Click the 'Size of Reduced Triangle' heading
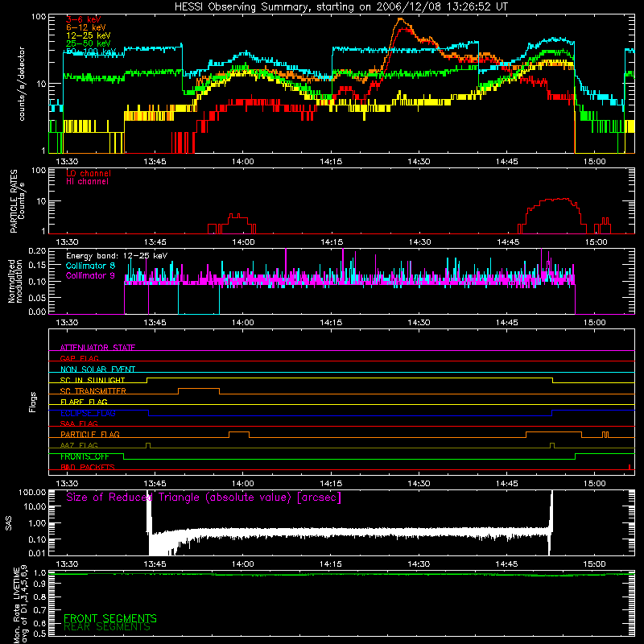This screenshot has width=644, height=644. coord(204,497)
